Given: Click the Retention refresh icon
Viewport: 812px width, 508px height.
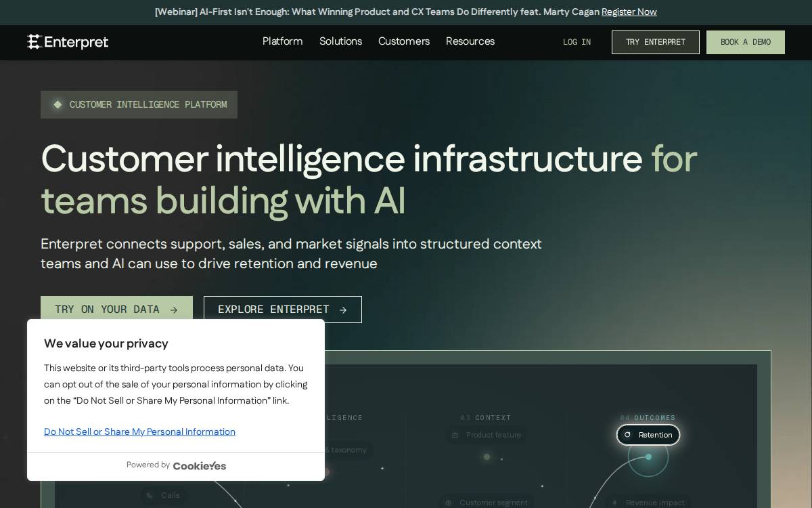Looking at the screenshot, I should [627, 435].
